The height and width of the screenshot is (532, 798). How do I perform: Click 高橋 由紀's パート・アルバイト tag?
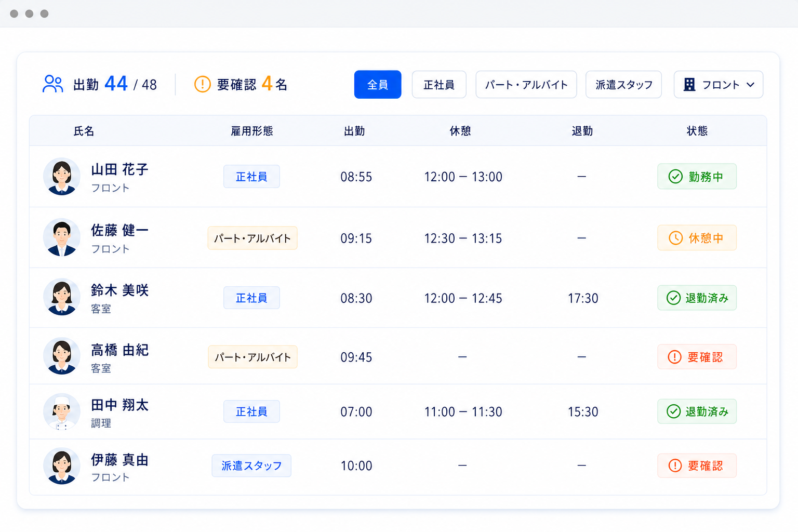point(252,357)
